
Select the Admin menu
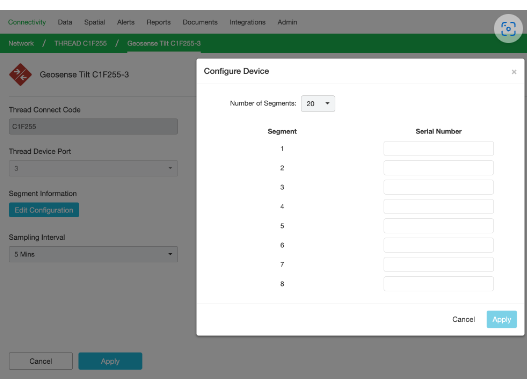pos(287,22)
